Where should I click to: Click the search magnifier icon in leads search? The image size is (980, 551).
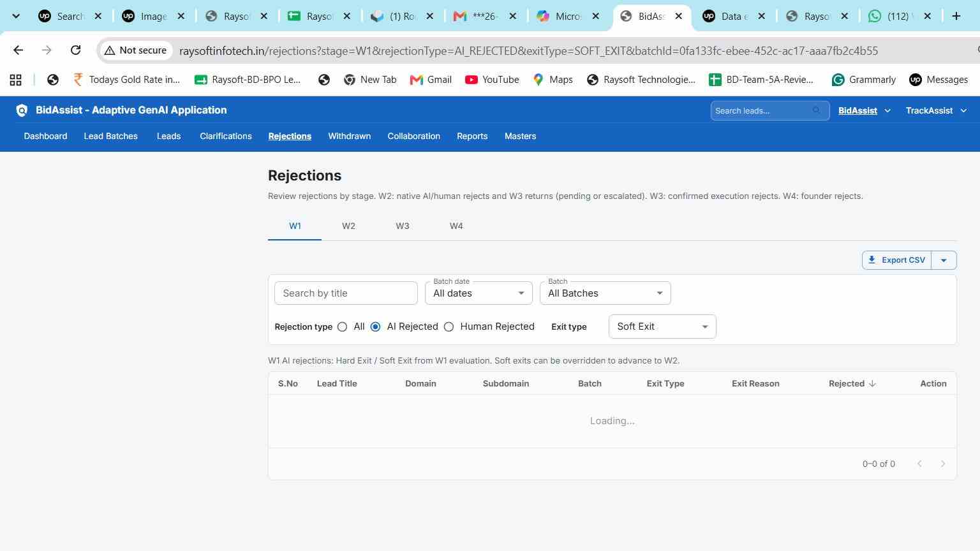pyautogui.click(x=816, y=110)
